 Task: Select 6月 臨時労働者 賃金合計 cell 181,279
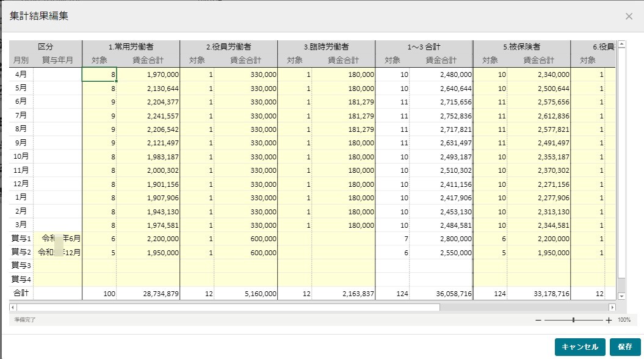[x=343, y=102]
